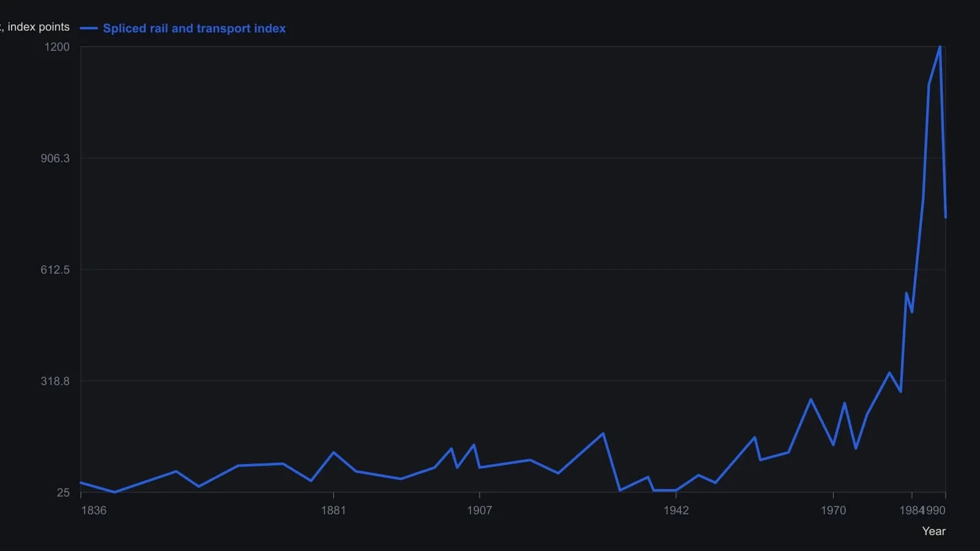Screen dimensions: 980x551
Task: Click the index points axis title
Action: tap(35, 27)
